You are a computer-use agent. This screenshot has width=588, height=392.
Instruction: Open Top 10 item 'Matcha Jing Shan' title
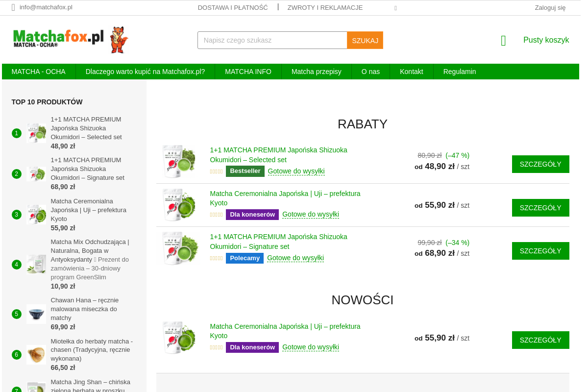[90, 386]
